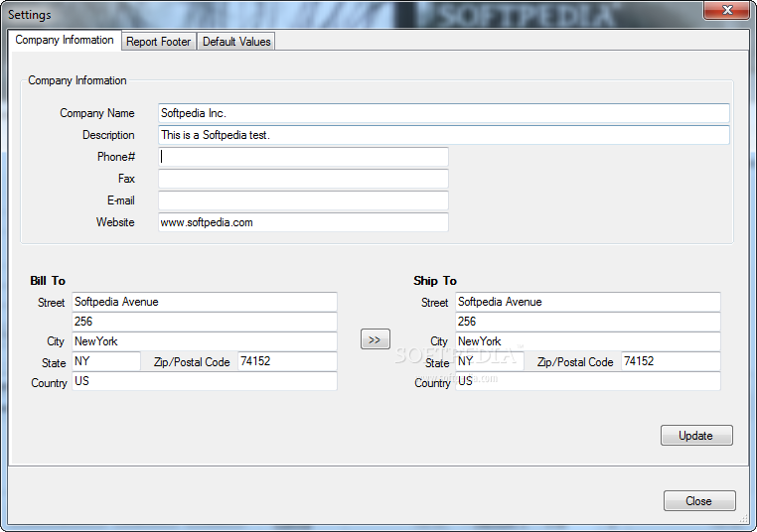Click the Website label text

point(115,222)
